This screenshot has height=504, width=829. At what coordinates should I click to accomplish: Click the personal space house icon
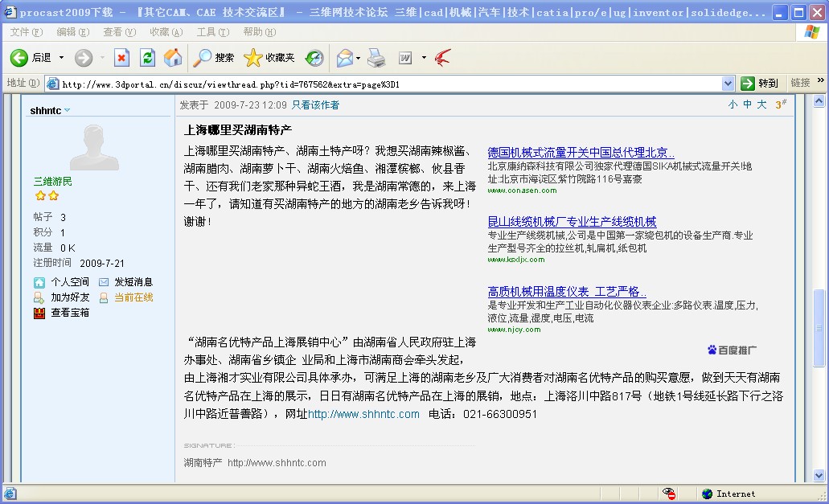[39, 283]
